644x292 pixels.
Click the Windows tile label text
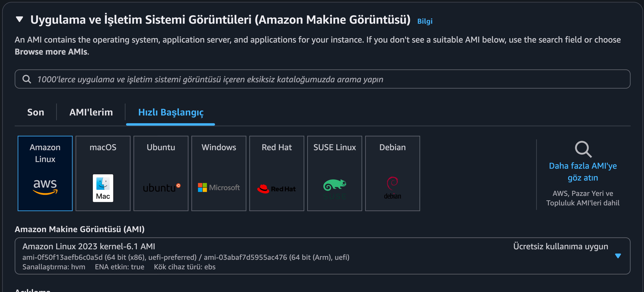tap(219, 147)
